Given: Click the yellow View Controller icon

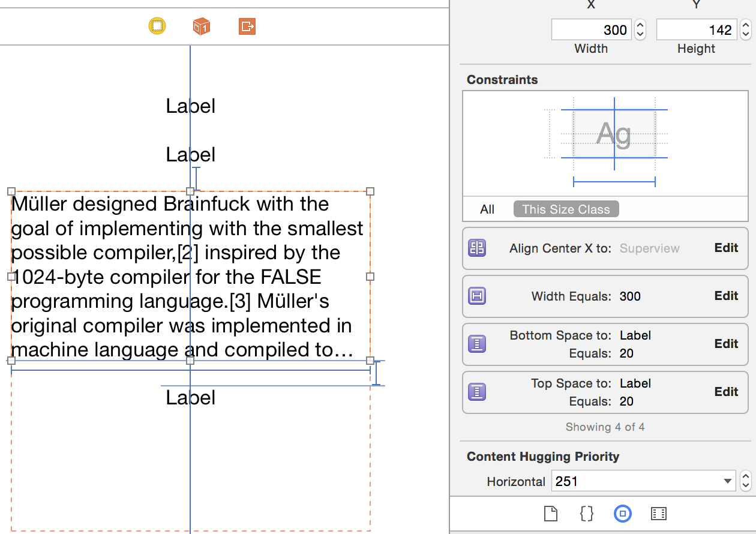Looking at the screenshot, I should tap(157, 26).
